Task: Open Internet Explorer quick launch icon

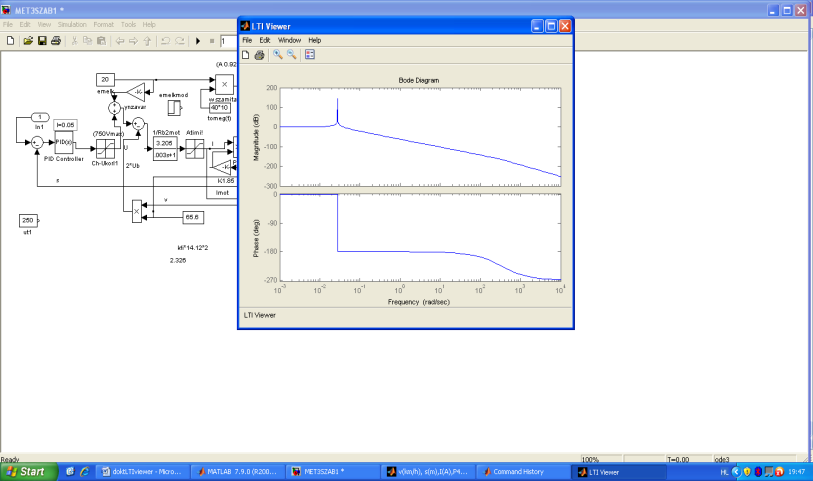Action: 85,472
